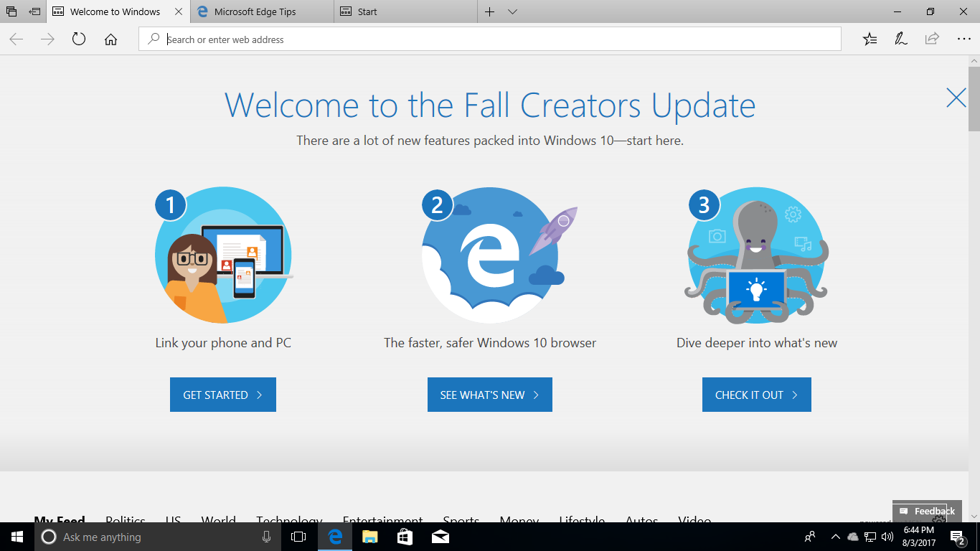Click the octopus illustration
The width and height of the screenshot is (980, 551).
tap(757, 255)
